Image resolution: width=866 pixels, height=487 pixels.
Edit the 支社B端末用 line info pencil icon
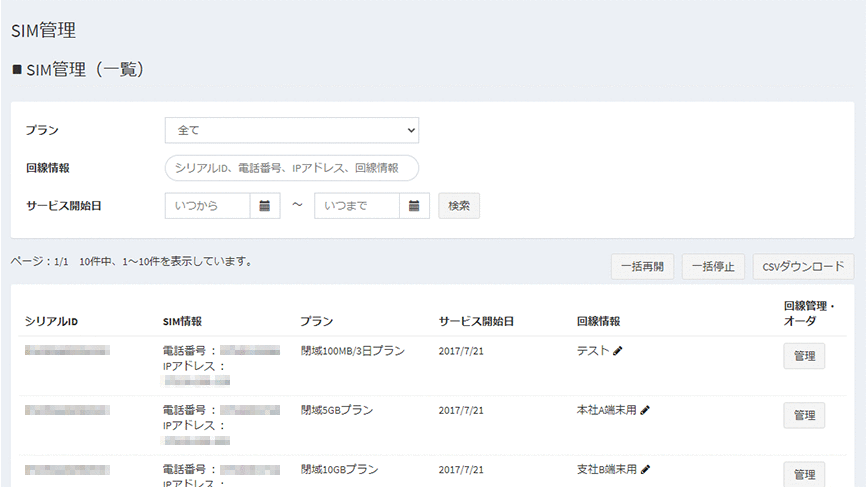(646, 469)
